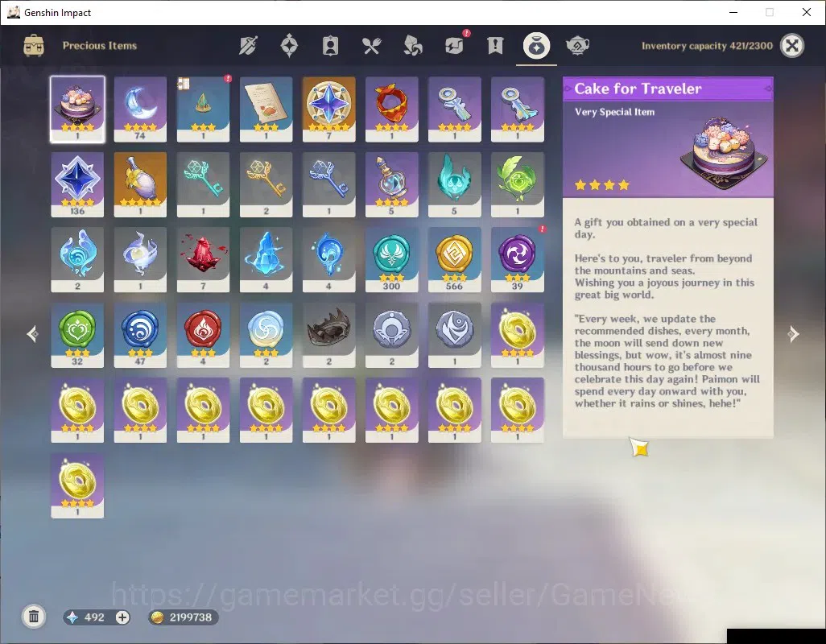
Task: Select the blue ice crystal item with count 4
Action: pyautogui.click(x=266, y=259)
